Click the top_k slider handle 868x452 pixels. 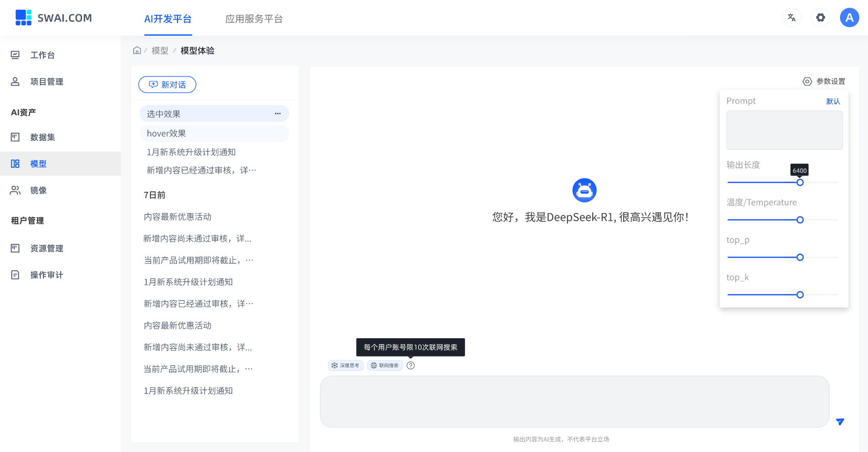click(x=800, y=295)
